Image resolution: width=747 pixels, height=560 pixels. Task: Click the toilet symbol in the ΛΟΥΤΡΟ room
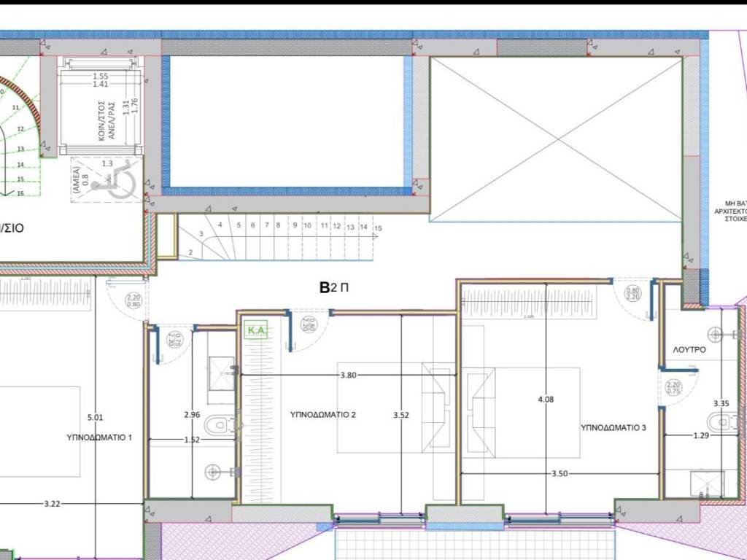click(716, 421)
